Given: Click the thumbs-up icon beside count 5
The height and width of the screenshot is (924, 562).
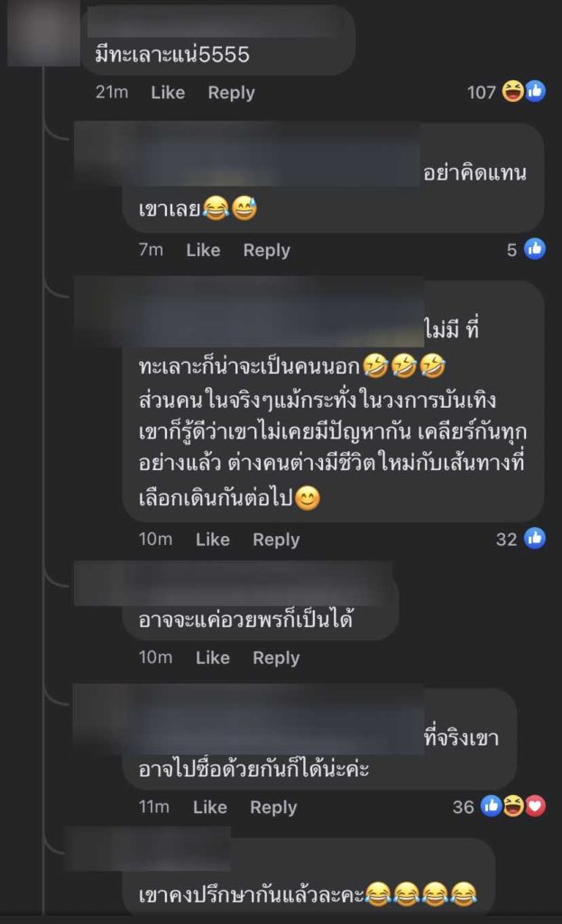Looking at the screenshot, I should 535,249.
